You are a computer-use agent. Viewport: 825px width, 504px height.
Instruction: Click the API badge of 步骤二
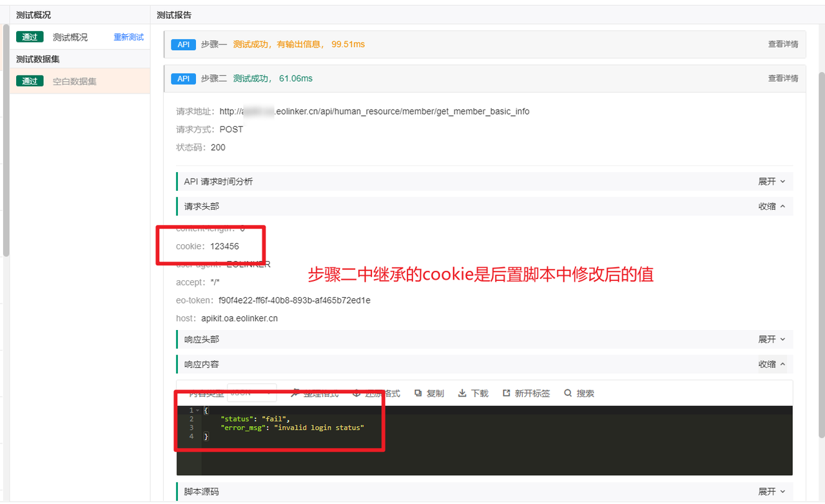coord(183,79)
